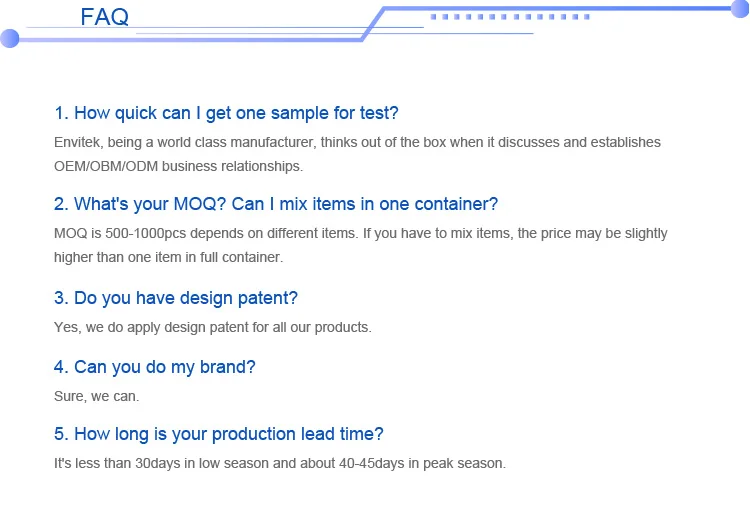Click the number '5.' before last question

(x=61, y=434)
